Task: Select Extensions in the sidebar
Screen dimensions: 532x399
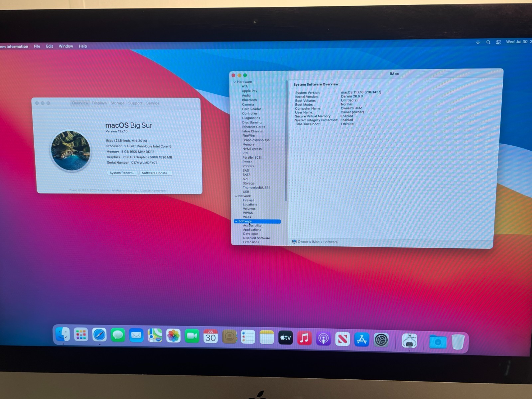Action: (251, 242)
